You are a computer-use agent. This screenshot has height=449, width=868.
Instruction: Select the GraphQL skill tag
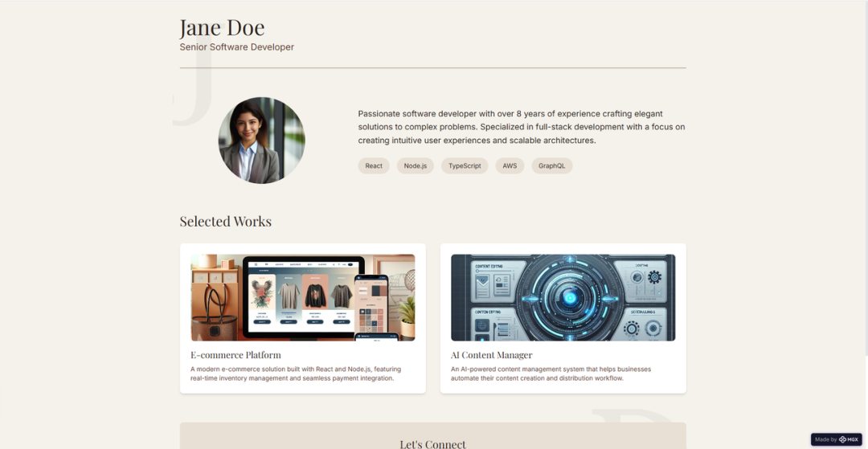(x=552, y=166)
